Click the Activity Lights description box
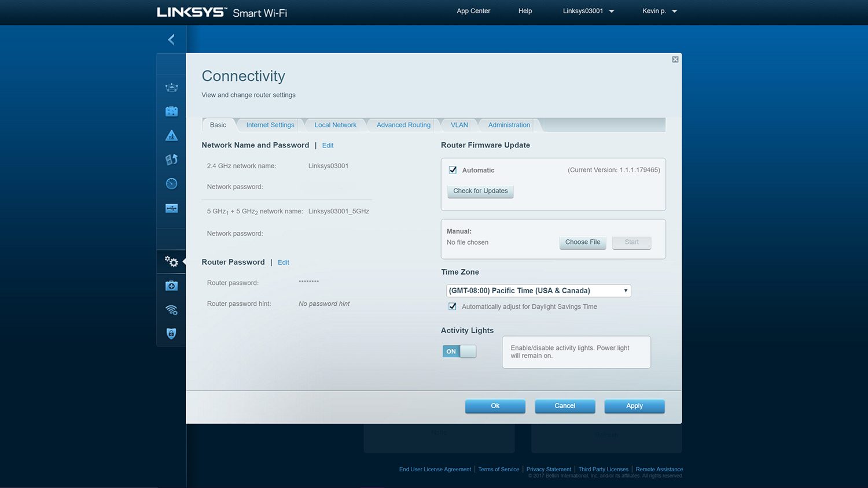Screen dimensions: 868x488 (576, 352)
